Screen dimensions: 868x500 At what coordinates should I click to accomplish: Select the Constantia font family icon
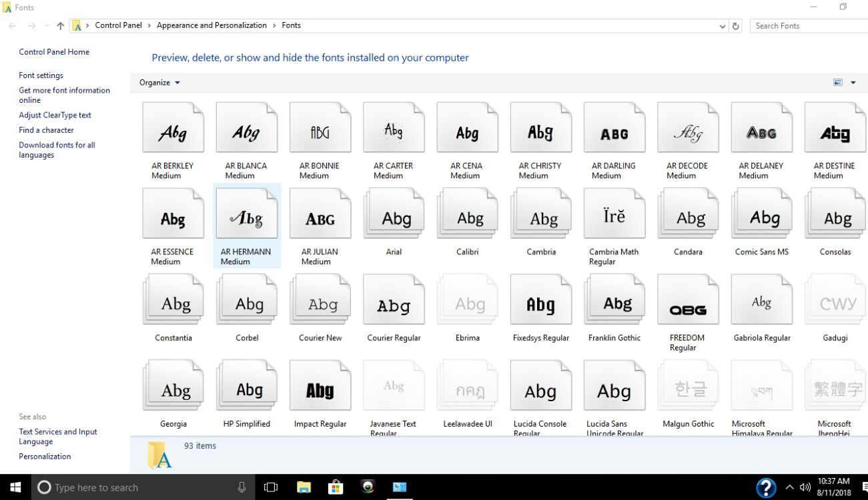(173, 300)
